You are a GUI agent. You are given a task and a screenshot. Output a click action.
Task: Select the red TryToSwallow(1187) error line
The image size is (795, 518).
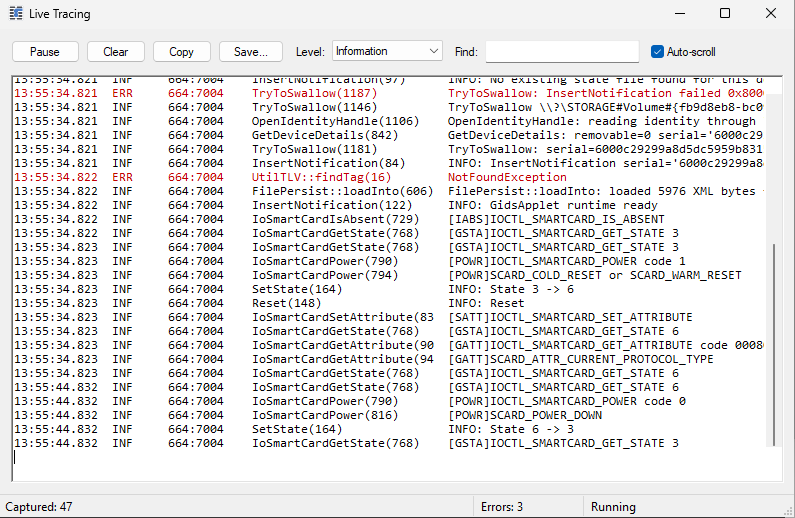[388, 93]
